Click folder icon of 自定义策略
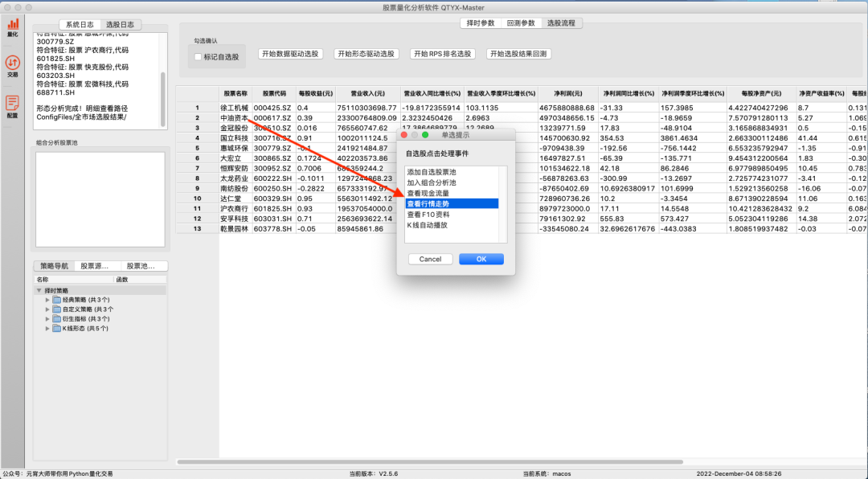Screen dimensions: 868x479 [x=56, y=309]
